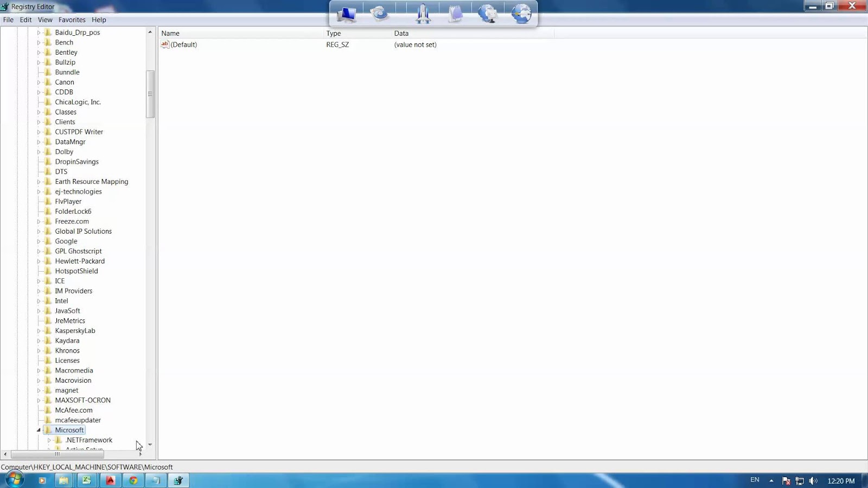Open the File menu
The width and height of the screenshot is (868, 488).
point(8,20)
